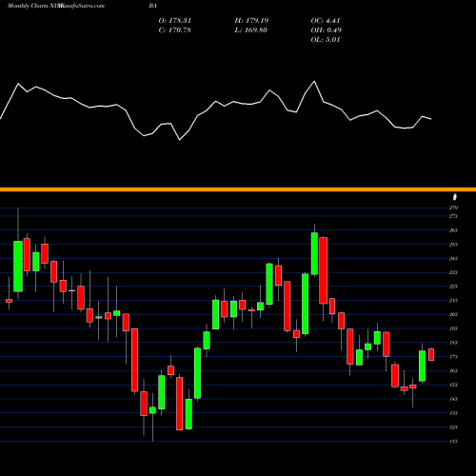The image size is (476, 476).
Task: Click the 173 price axis label
Action: click(453, 357)
